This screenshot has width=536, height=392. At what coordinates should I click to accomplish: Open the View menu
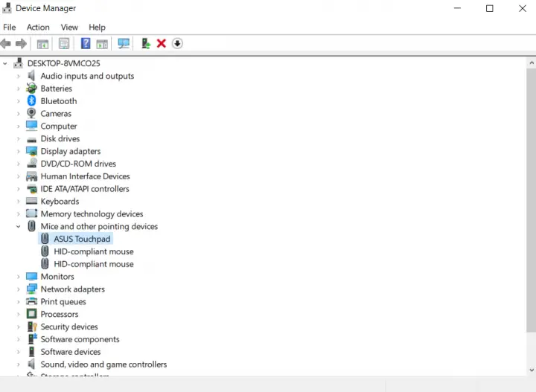point(69,27)
